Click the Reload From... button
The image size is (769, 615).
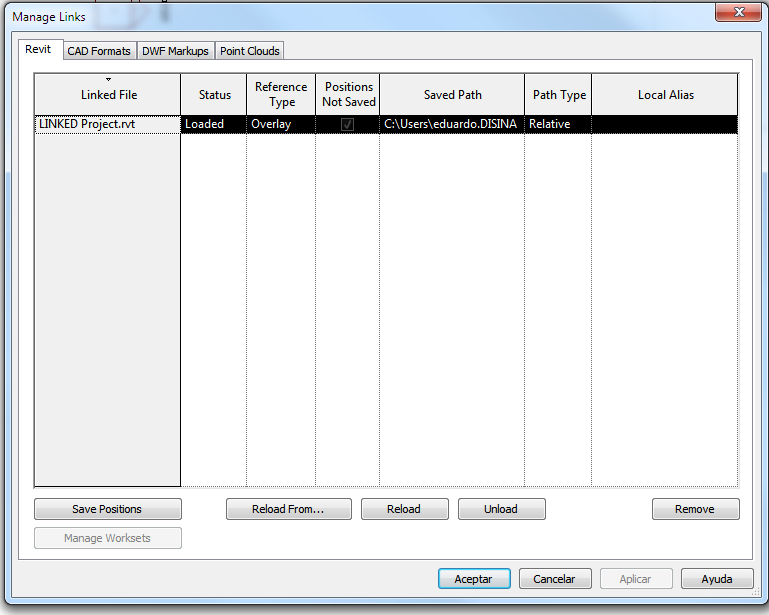288,509
